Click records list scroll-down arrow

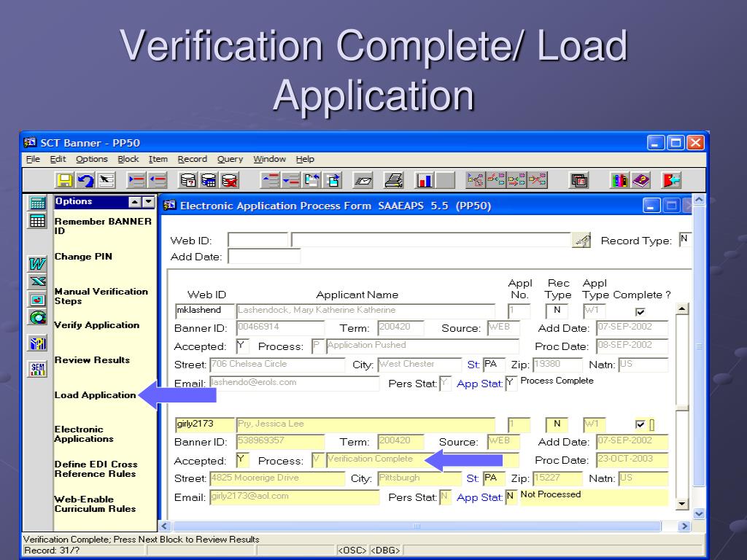tap(682, 504)
